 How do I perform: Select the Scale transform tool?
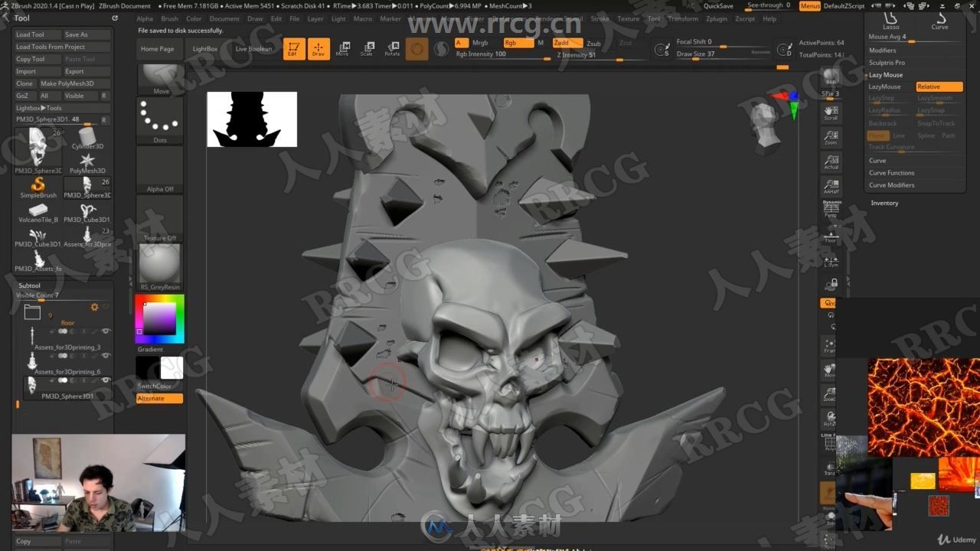pyautogui.click(x=367, y=49)
